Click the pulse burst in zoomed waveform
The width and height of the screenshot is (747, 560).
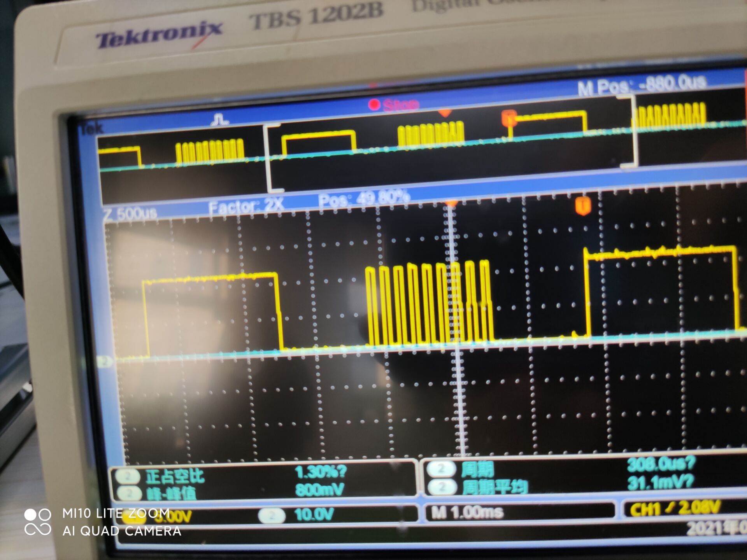[x=429, y=303]
